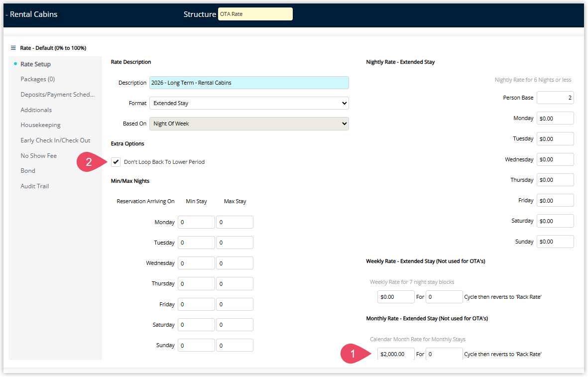Edit Sunday nightly rate field

pos(555,242)
